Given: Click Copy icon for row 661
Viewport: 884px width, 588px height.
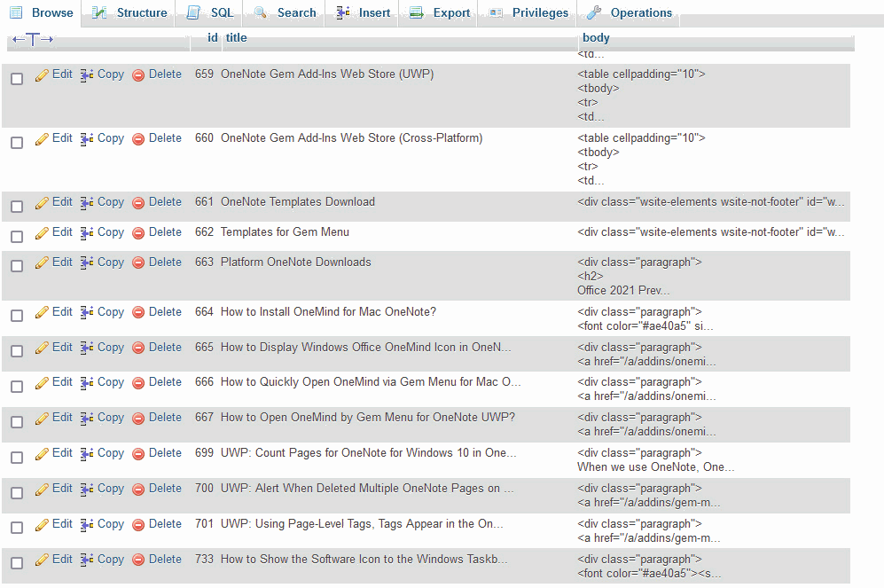Looking at the screenshot, I should click(87, 202).
